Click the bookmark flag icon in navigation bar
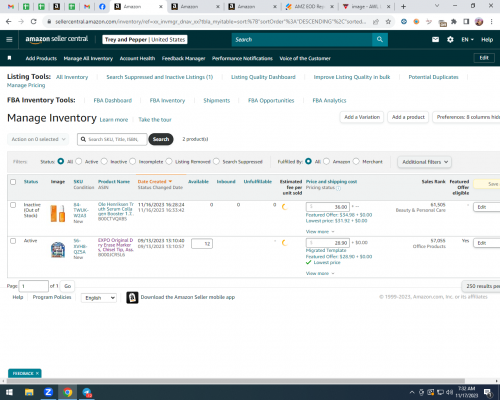This screenshot has height=400, width=500. pyautogui.click(x=9, y=58)
